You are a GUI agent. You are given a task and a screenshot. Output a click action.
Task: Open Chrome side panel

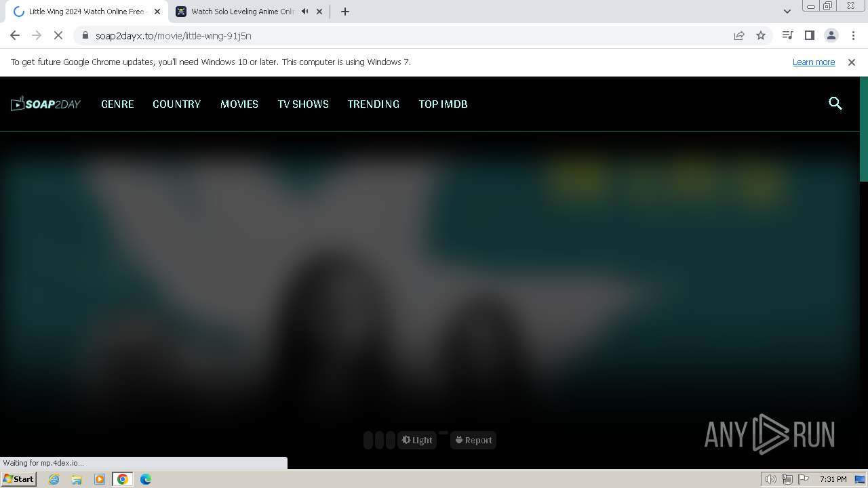pos(809,35)
